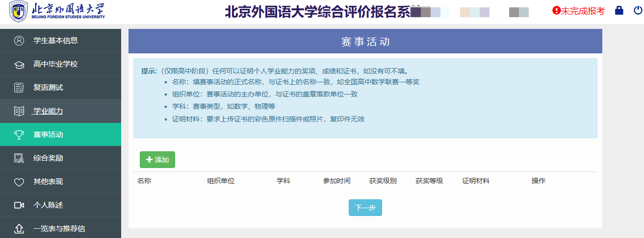Click the power logout icon at top right
This screenshot has height=238, width=644.
pyautogui.click(x=637, y=11)
